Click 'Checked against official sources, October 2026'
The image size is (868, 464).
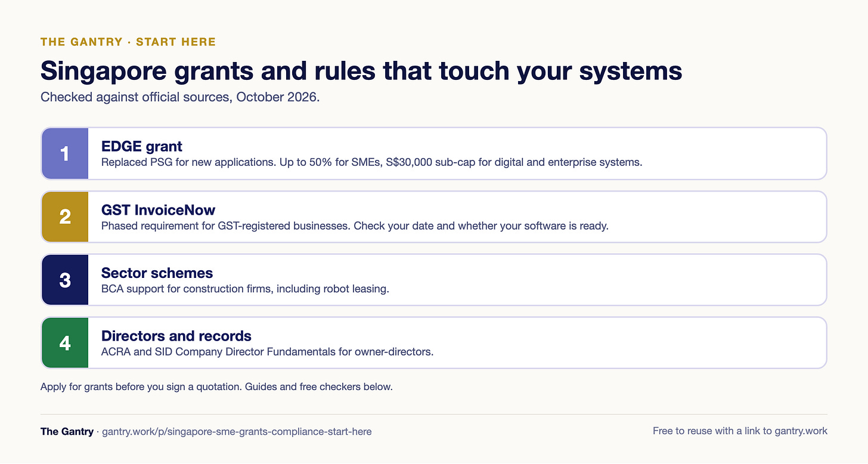180,97
